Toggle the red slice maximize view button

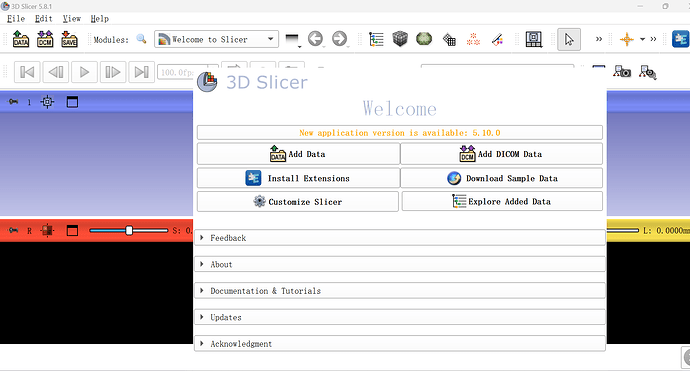[72, 230]
